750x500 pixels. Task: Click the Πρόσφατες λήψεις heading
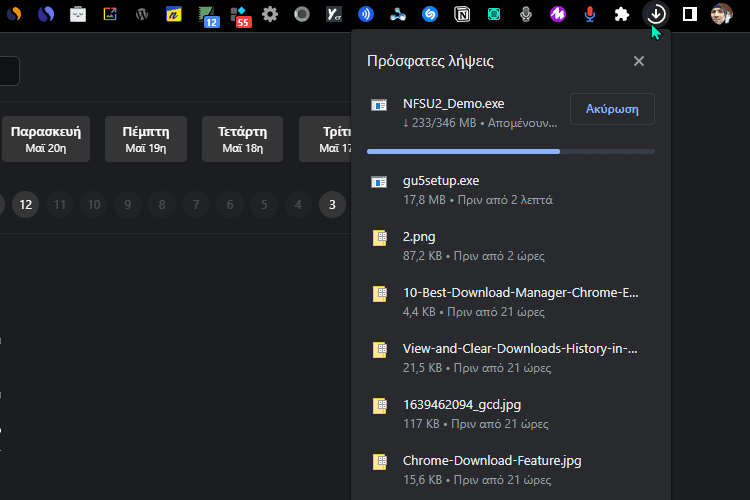[x=430, y=61]
